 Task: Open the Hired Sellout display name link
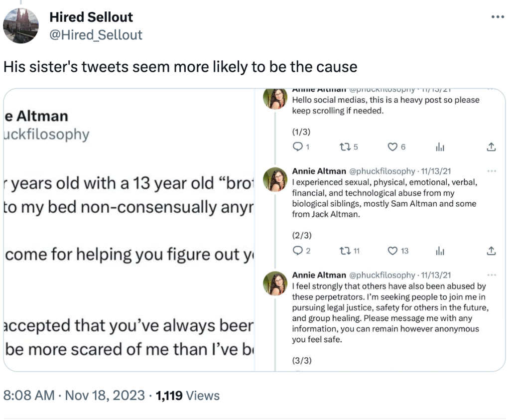[x=91, y=17]
